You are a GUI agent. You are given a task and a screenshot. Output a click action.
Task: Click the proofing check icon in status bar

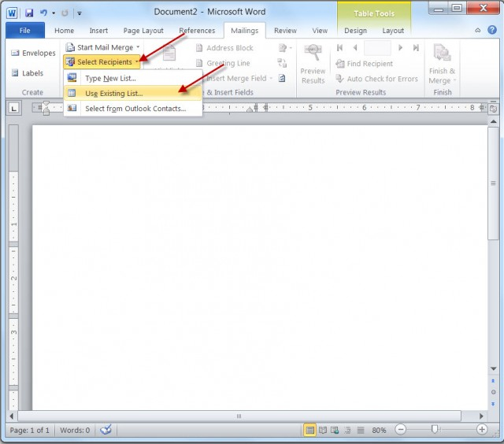[106, 430]
